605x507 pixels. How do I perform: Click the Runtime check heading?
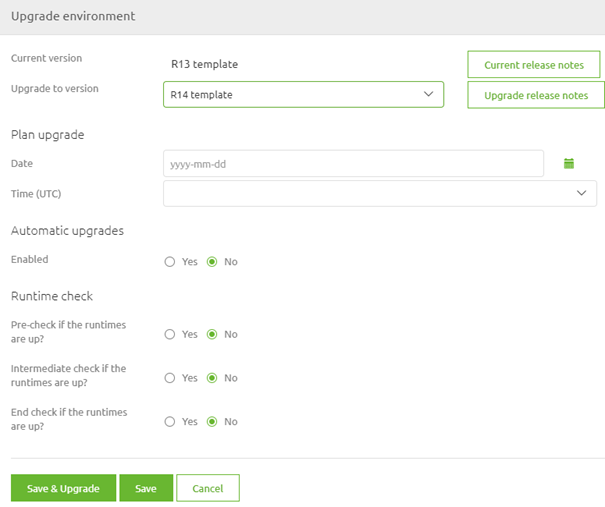pyautogui.click(x=52, y=296)
